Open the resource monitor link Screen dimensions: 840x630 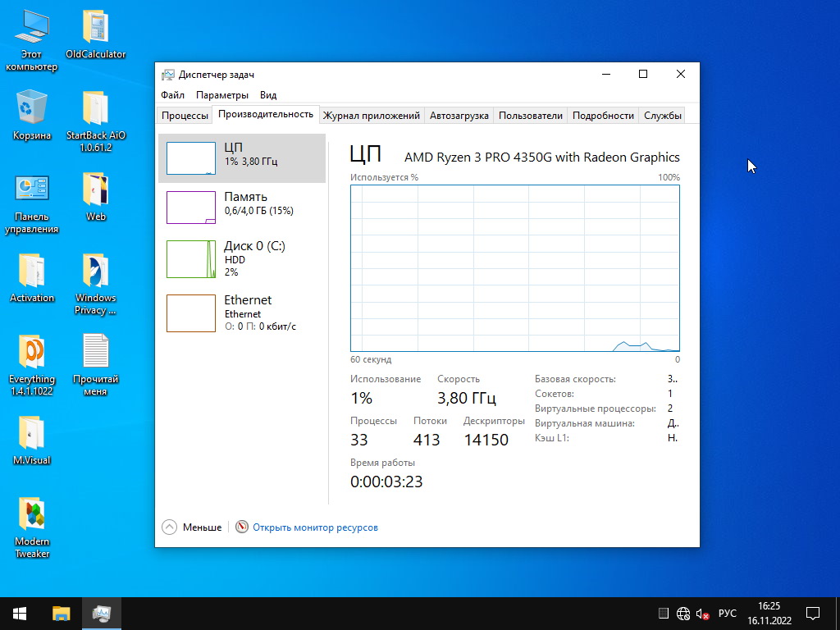(315, 527)
